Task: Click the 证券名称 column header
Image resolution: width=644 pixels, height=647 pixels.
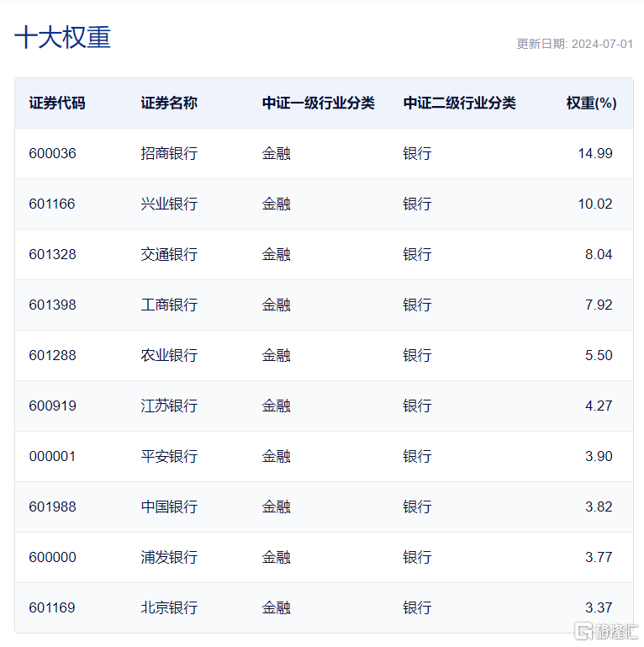Action: pyautogui.click(x=169, y=103)
